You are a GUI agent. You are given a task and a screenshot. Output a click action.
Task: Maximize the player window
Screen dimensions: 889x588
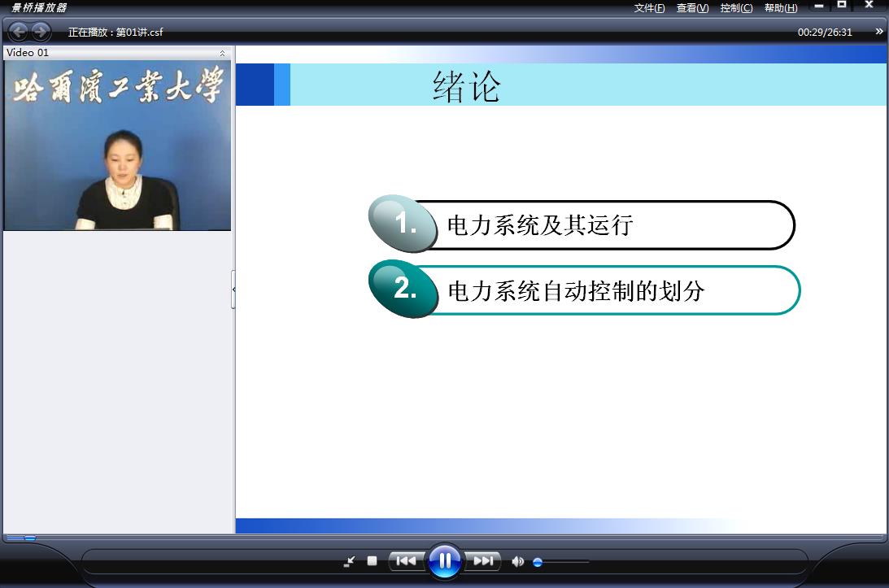pos(842,5)
